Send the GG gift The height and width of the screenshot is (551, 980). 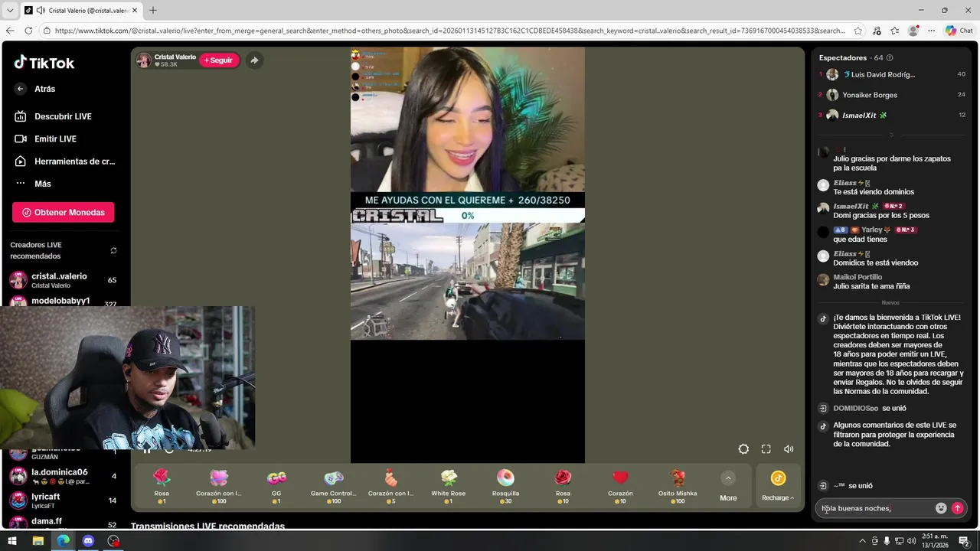pos(276,487)
